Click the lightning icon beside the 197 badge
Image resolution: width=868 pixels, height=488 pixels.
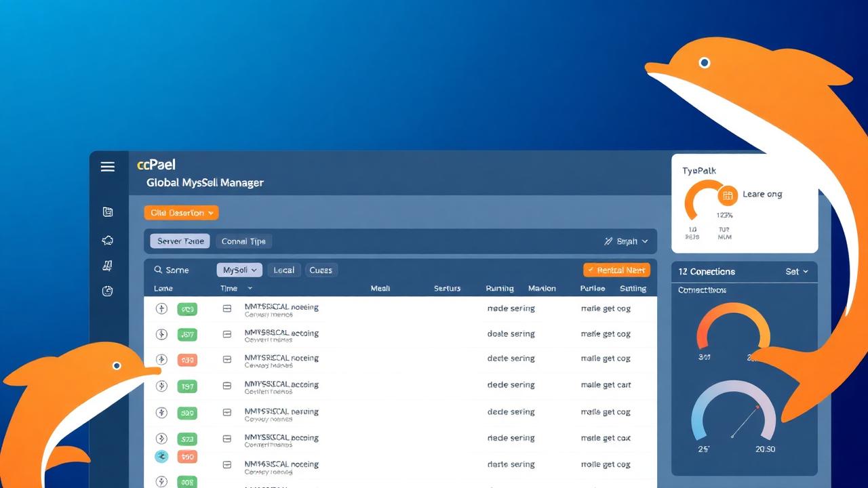pyautogui.click(x=161, y=386)
